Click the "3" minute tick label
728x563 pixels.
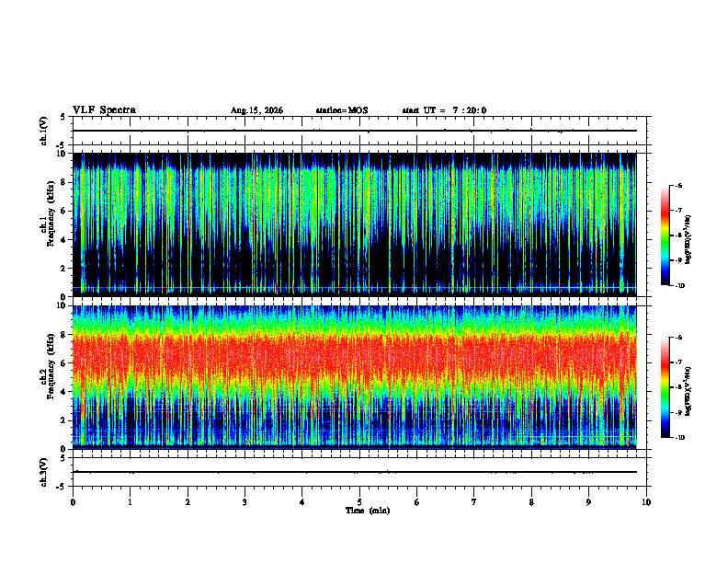point(245,502)
